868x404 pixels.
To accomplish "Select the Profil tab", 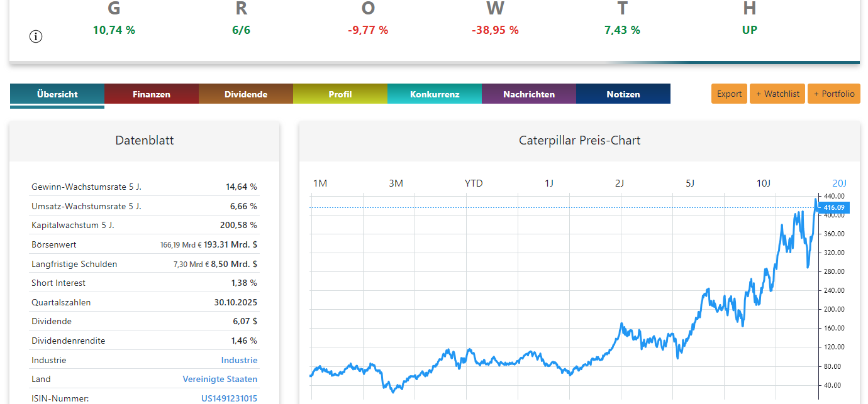I will (340, 94).
